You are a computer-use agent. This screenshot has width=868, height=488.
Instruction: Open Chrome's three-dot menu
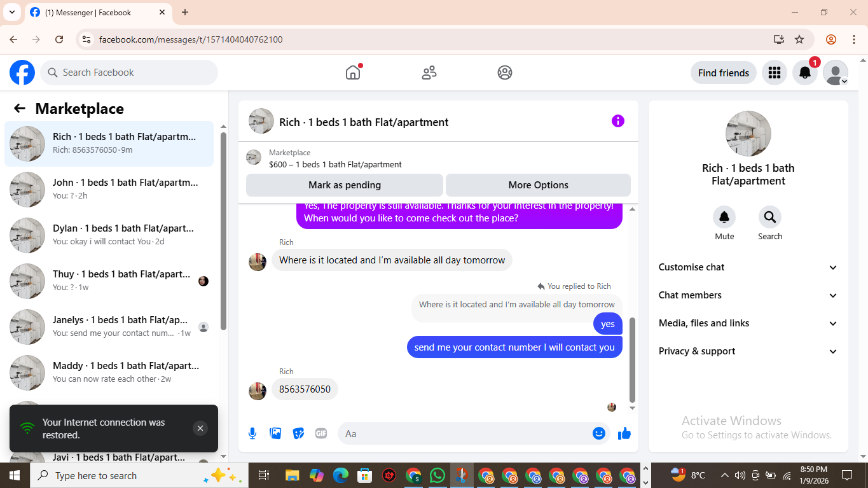(x=854, y=39)
